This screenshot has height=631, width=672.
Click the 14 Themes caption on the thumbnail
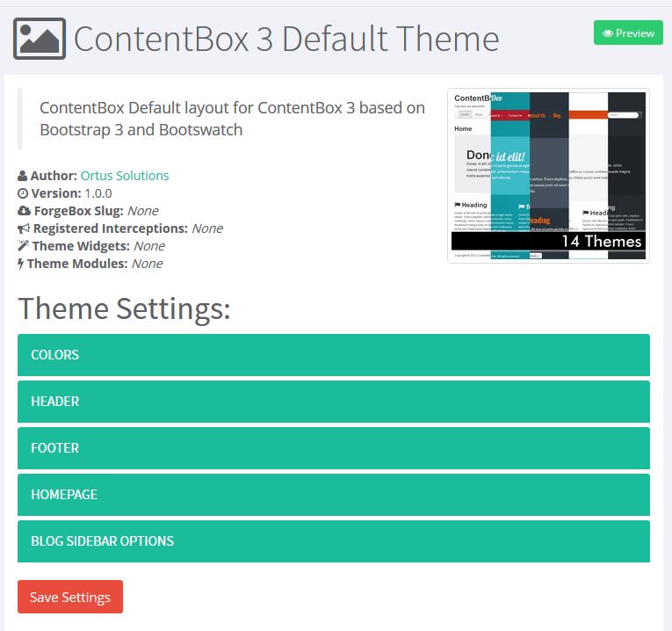pyautogui.click(x=602, y=241)
